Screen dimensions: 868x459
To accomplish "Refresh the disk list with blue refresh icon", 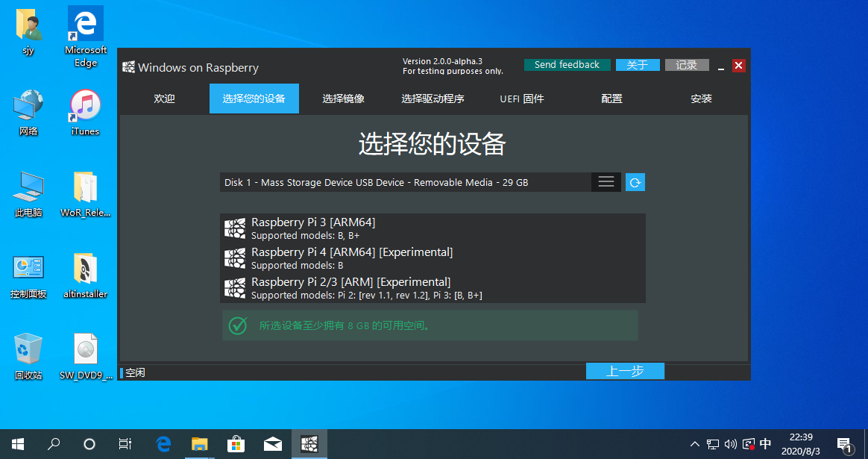I will (x=635, y=182).
